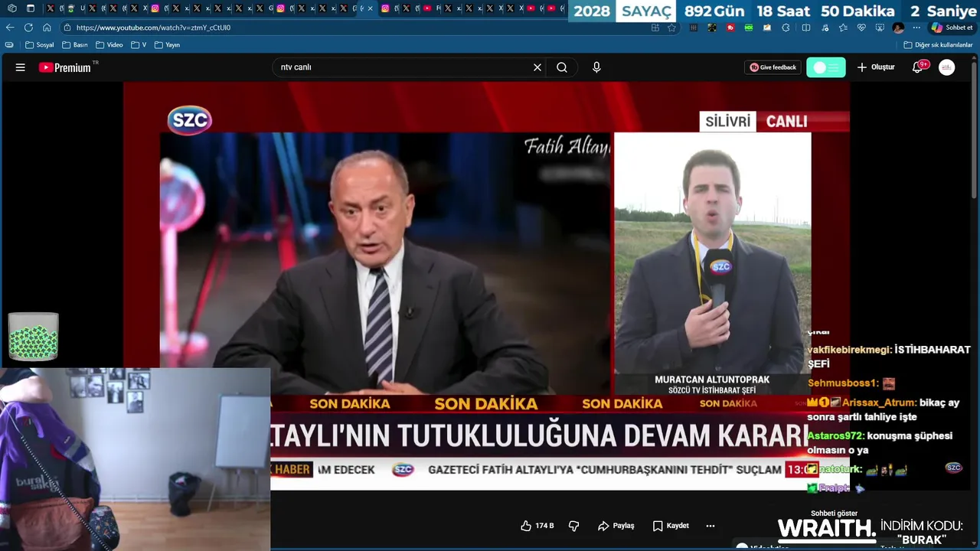This screenshot has width=980, height=551.
Task: View site info lock icon
Action: [67, 28]
